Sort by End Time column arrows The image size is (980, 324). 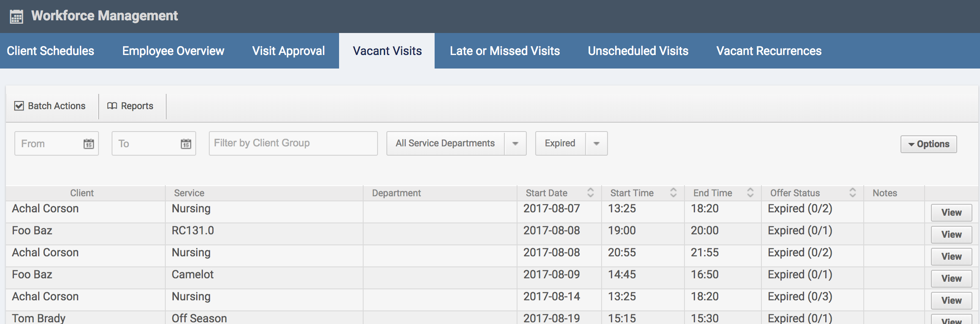tap(750, 193)
